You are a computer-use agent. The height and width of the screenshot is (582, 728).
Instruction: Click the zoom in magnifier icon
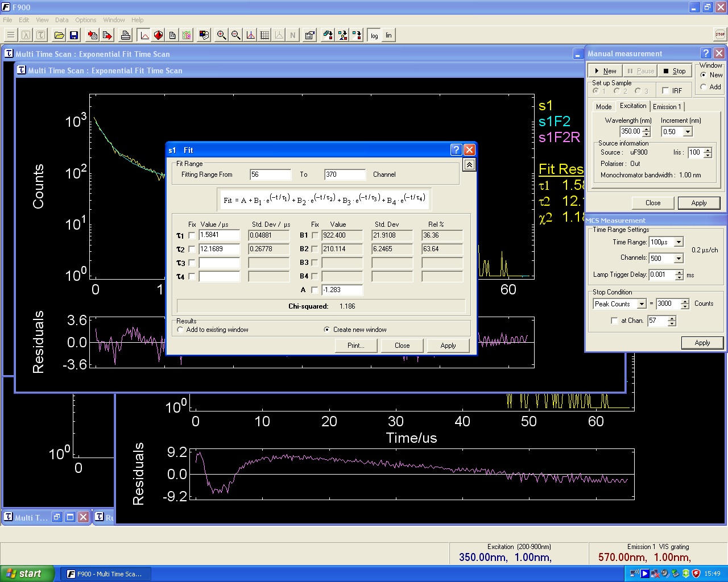click(x=222, y=35)
